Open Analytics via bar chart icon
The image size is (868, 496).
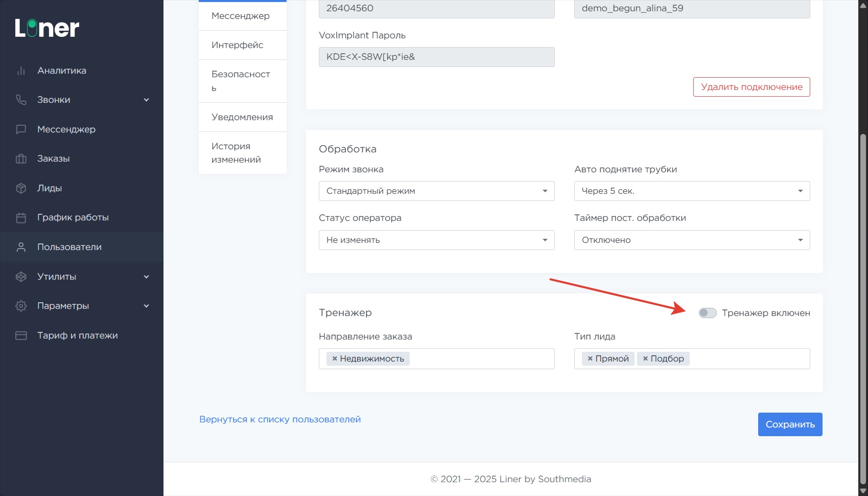coord(21,71)
